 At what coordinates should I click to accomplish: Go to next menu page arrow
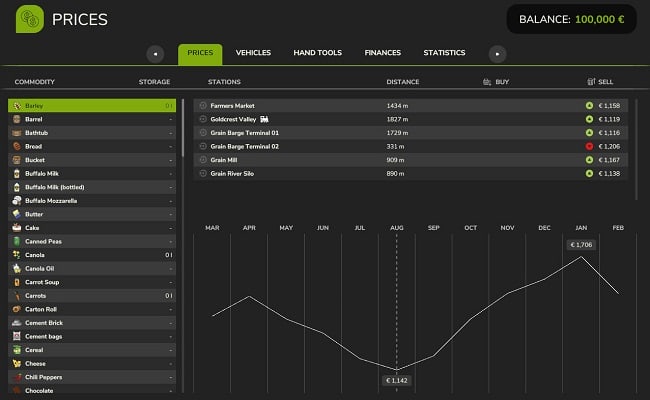pos(498,53)
